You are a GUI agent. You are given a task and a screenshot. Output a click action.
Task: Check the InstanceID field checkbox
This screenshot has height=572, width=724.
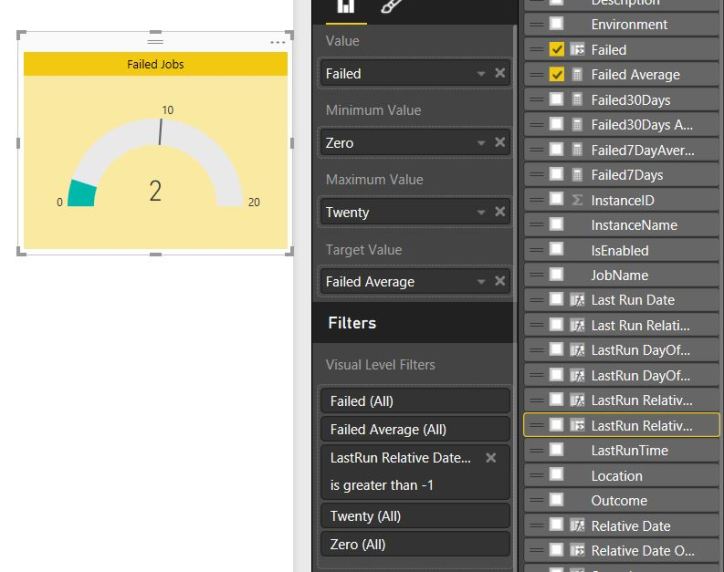click(556, 199)
